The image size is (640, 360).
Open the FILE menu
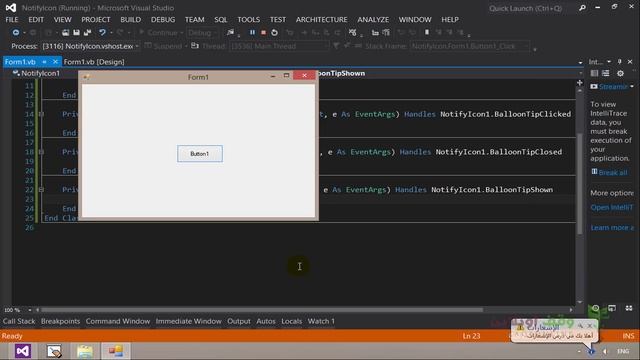coord(12,20)
